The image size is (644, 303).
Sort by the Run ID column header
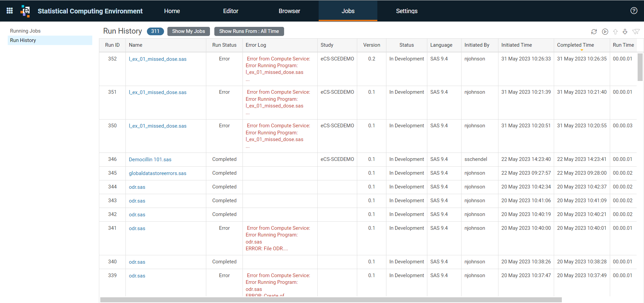[112, 45]
